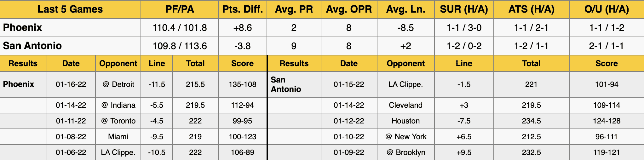Screen dimensions: 644x160
Task: Click the @ New York opponent cell
Action: [406, 137]
